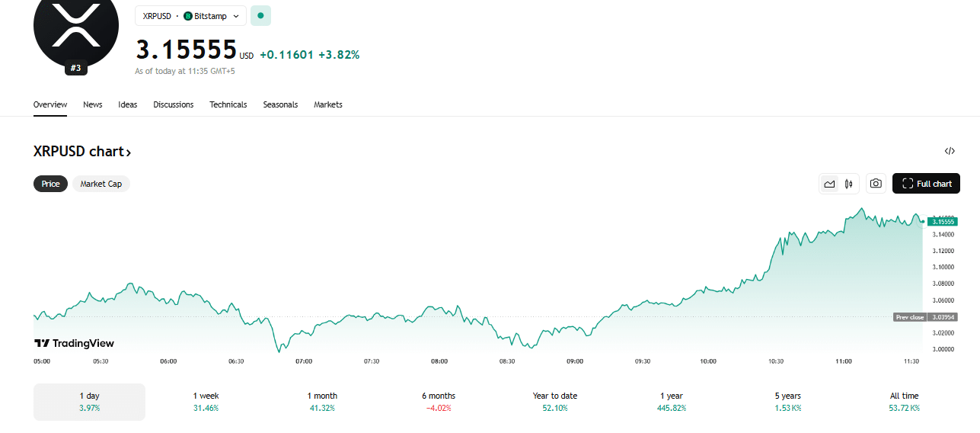Screen dimensions: 980x433
Task: Open the Technicals tab
Action: coord(228,104)
